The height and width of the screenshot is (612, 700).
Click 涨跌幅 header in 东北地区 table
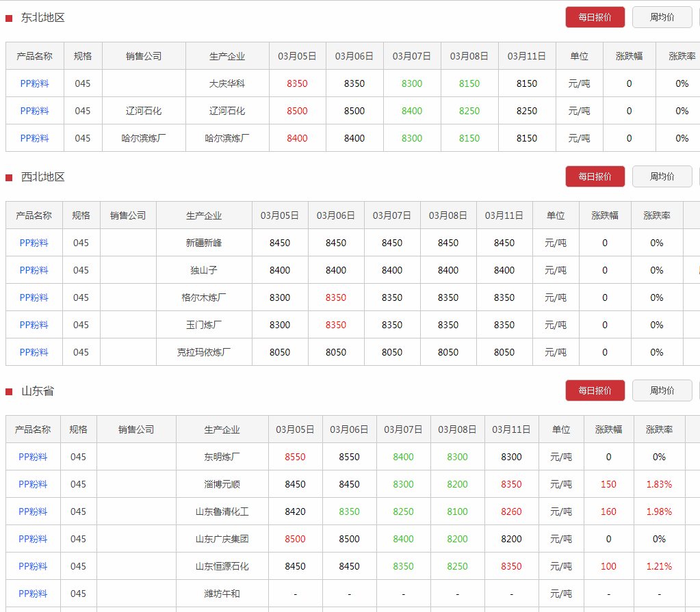(x=629, y=56)
